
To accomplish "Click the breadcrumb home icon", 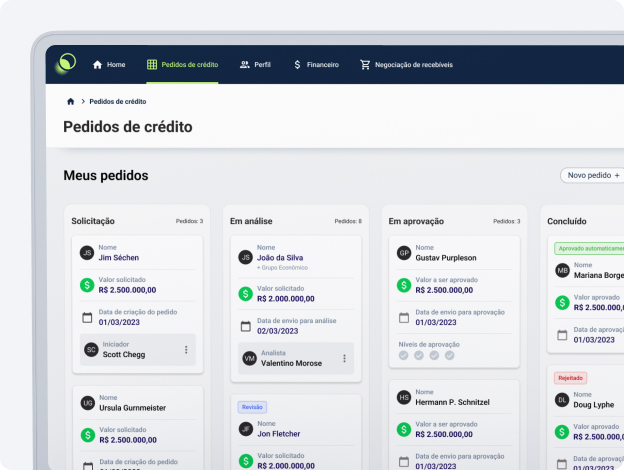I will click(x=71, y=101).
